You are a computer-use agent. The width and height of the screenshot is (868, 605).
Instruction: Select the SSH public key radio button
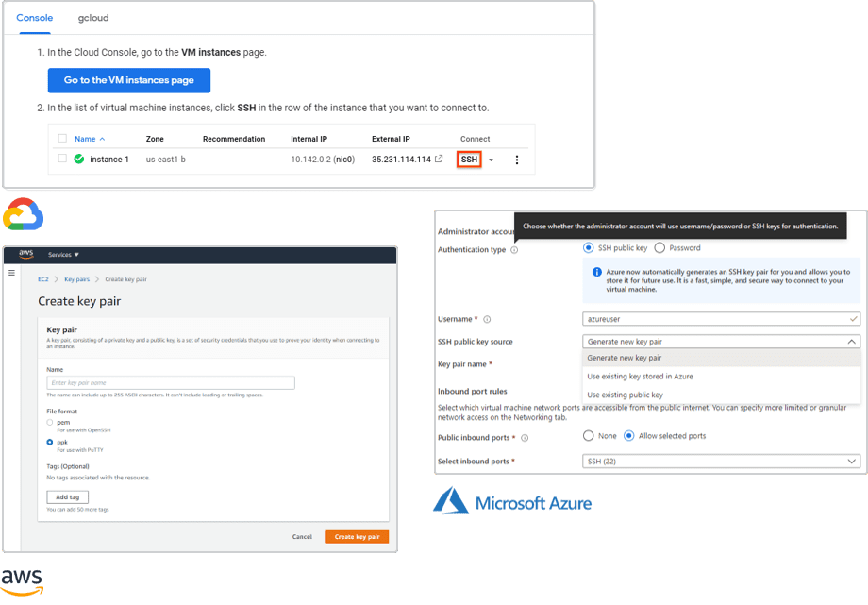click(x=589, y=247)
